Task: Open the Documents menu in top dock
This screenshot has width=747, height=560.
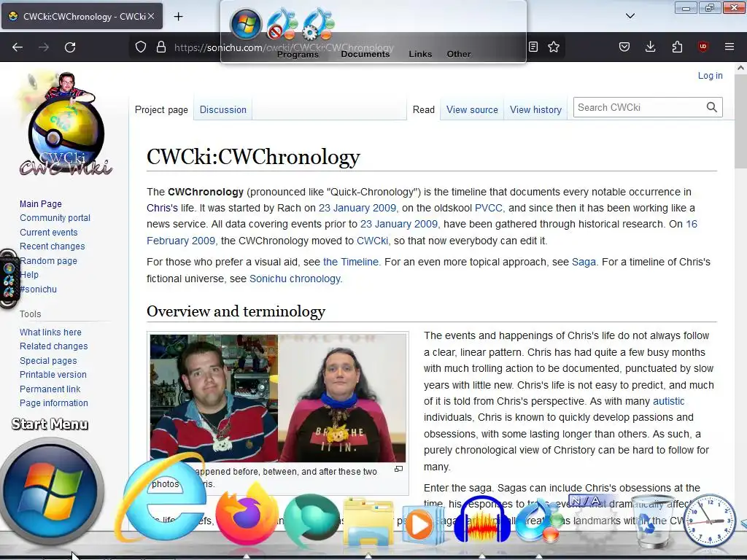Action: [365, 54]
